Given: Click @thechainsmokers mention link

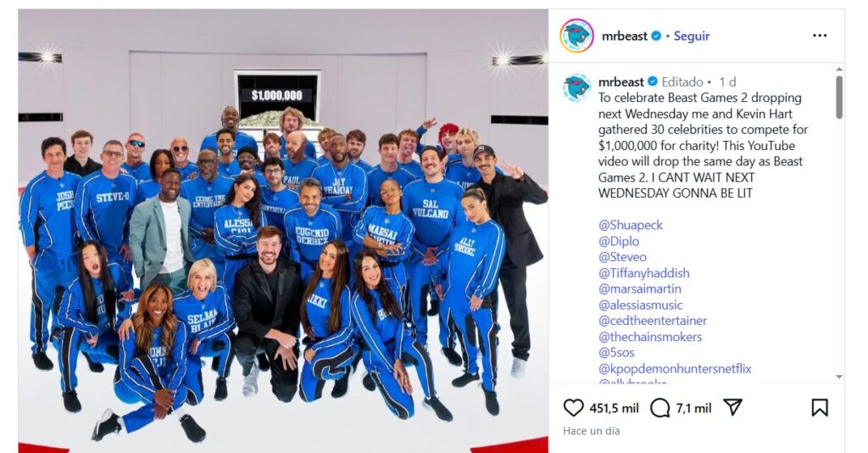Looking at the screenshot, I should [x=650, y=337].
